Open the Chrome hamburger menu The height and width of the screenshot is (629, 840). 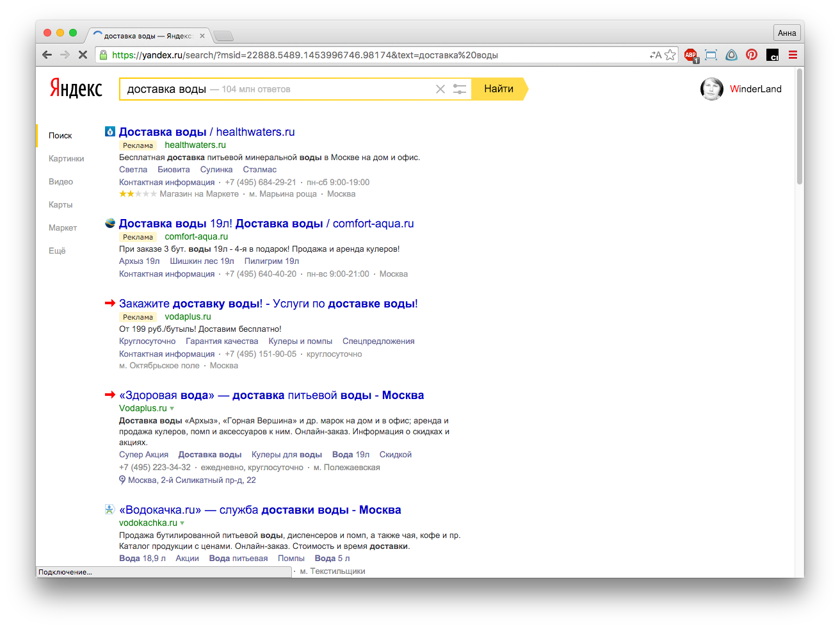(x=793, y=55)
